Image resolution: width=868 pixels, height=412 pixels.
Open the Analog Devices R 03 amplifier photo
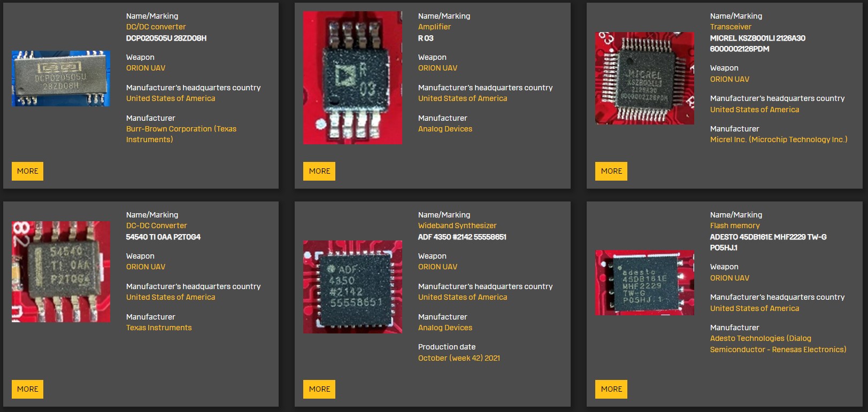pyautogui.click(x=352, y=78)
